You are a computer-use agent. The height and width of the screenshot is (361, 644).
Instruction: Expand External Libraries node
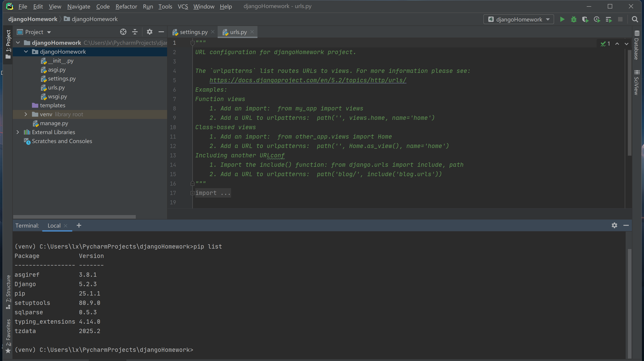pos(18,132)
